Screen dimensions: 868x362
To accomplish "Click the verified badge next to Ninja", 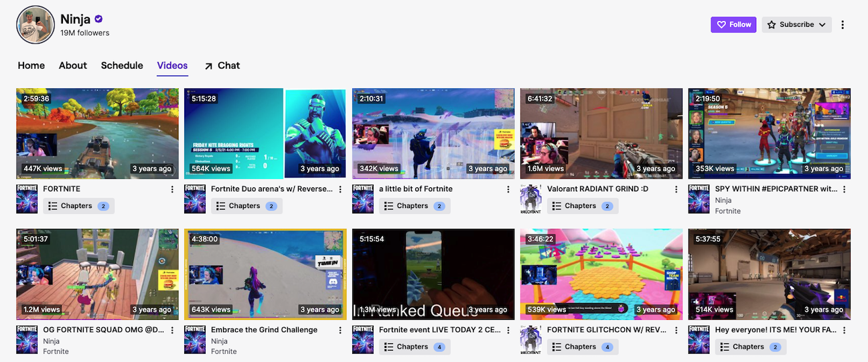I will pyautogui.click(x=98, y=19).
